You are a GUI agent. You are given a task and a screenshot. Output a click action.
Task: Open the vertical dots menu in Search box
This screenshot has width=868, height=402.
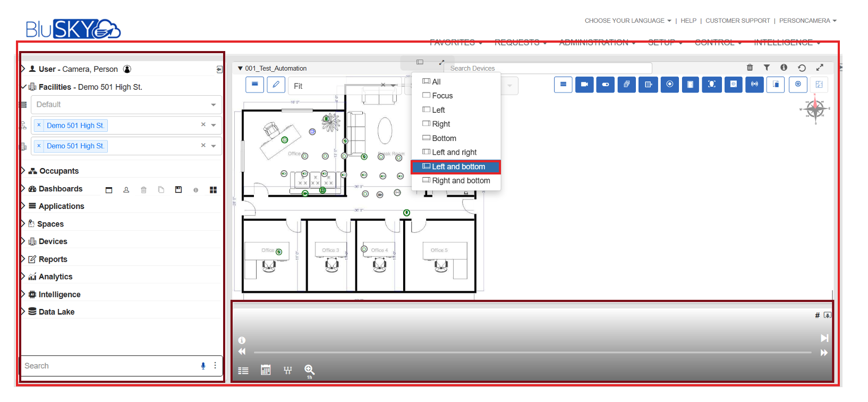215,366
